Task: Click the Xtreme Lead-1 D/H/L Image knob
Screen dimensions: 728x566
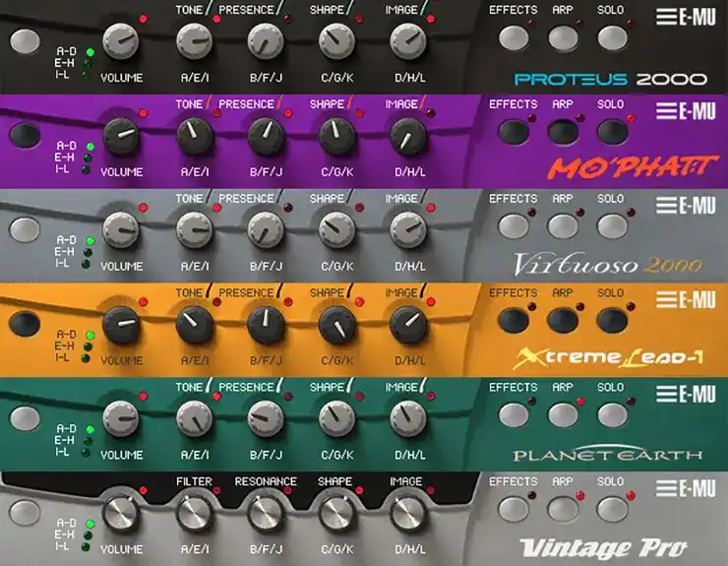Action: 408,325
